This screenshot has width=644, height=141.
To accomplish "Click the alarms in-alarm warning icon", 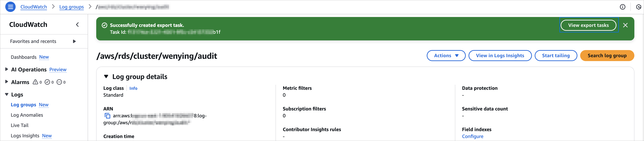I will click(x=36, y=82).
